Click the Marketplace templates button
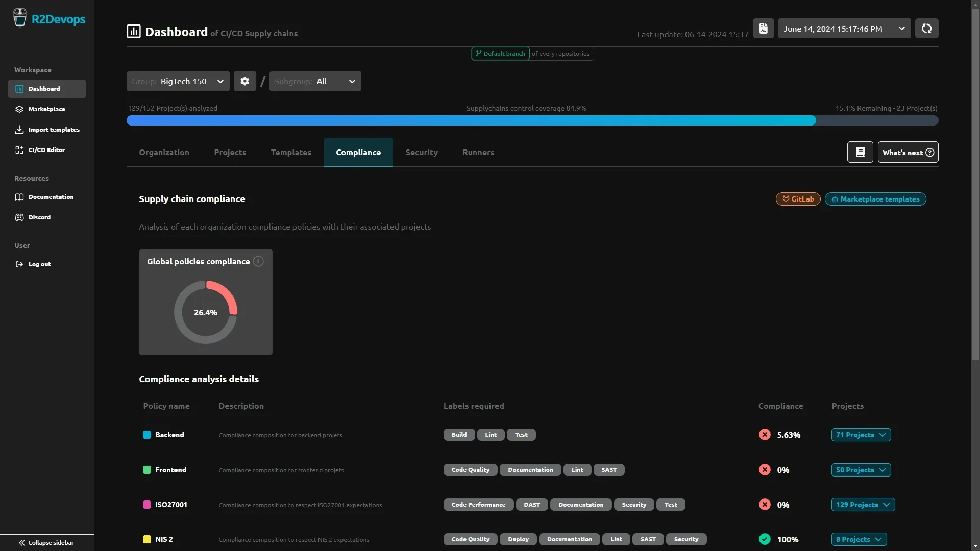The width and height of the screenshot is (980, 551). 876,199
